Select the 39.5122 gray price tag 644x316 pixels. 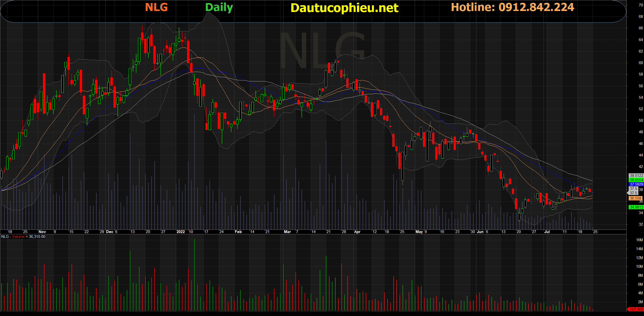636,176
